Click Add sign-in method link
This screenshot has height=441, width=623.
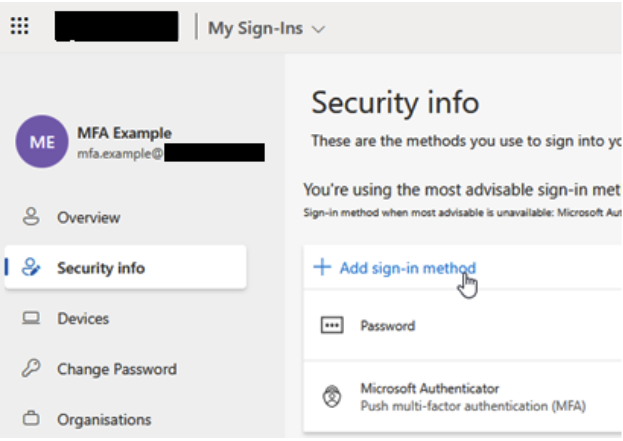pos(407,267)
